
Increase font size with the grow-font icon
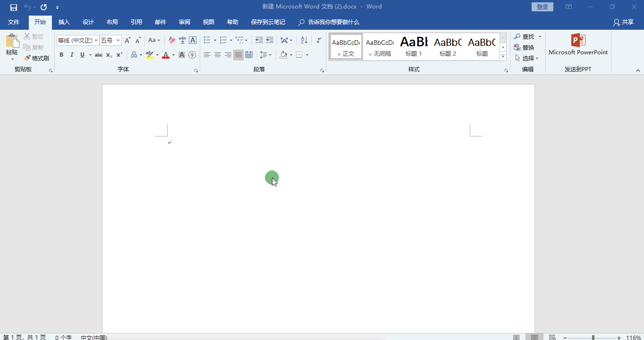tap(127, 41)
